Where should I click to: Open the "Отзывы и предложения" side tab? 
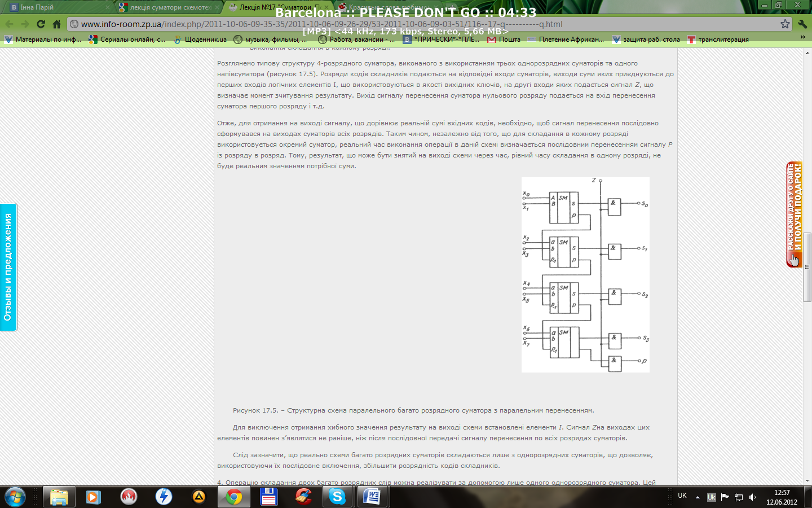click(x=8, y=267)
